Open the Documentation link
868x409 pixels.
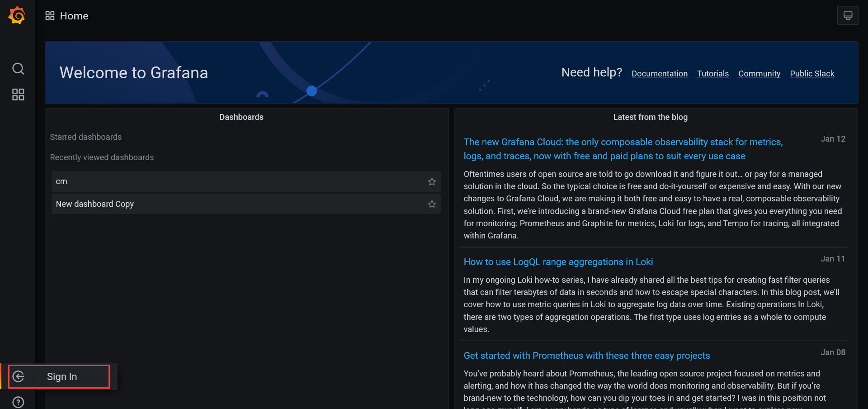[x=659, y=73]
